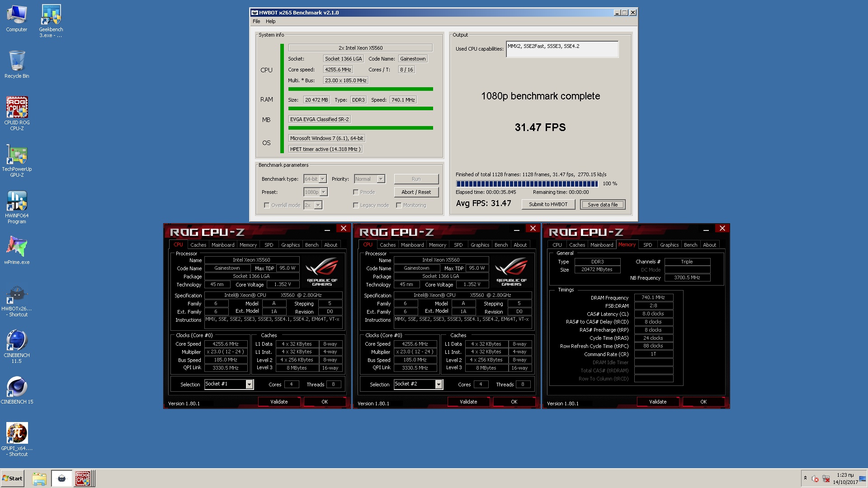The image size is (868, 488).
Task: Click Abort / Reset button
Action: click(416, 192)
